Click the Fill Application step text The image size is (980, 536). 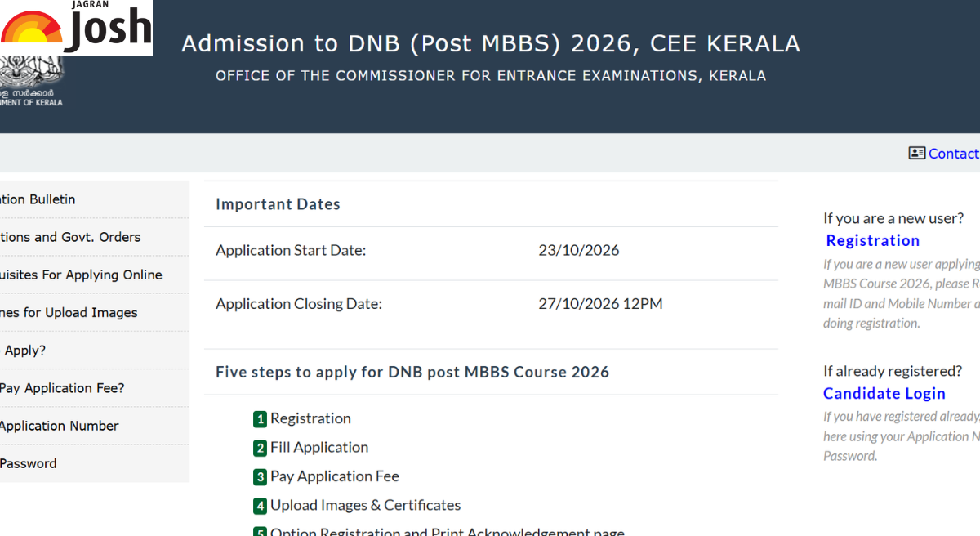319,447
